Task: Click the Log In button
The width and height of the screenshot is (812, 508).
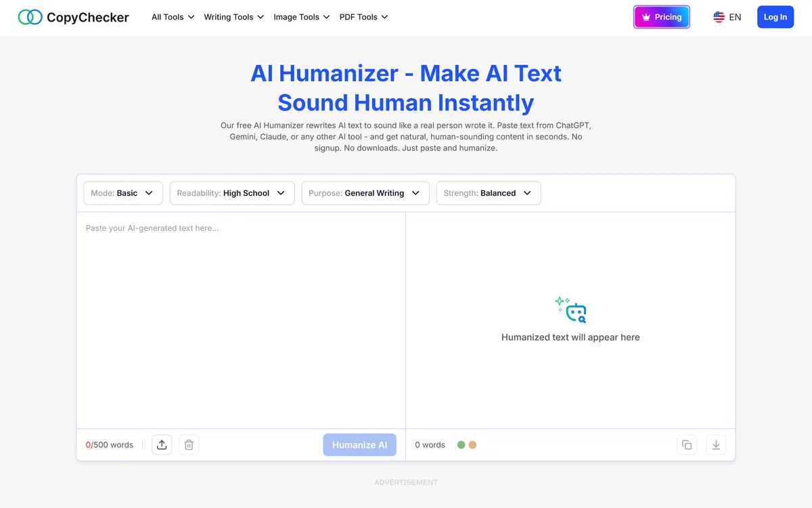Action: [x=775, y=17]
